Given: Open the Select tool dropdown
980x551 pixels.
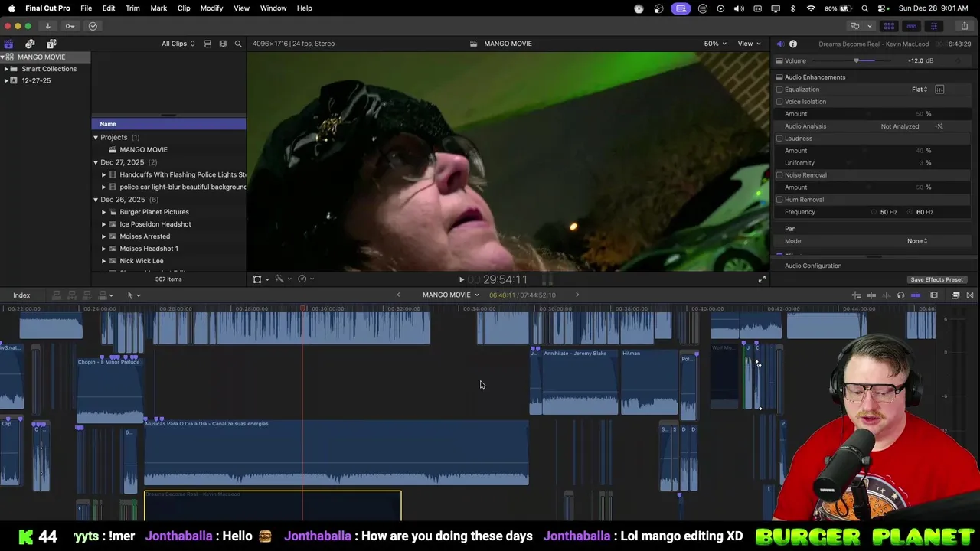Looking at the screenshot, I should tap(133, 295).
